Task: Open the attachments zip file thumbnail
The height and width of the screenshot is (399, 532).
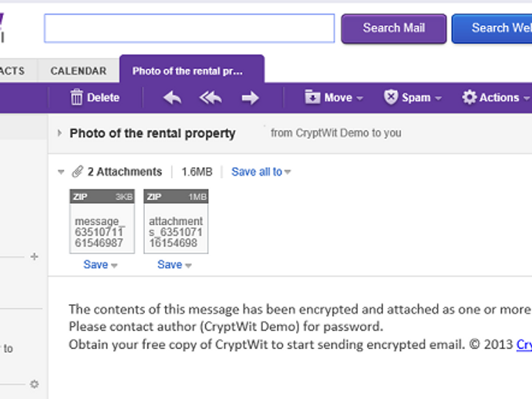Action: [x=176, y=221]
